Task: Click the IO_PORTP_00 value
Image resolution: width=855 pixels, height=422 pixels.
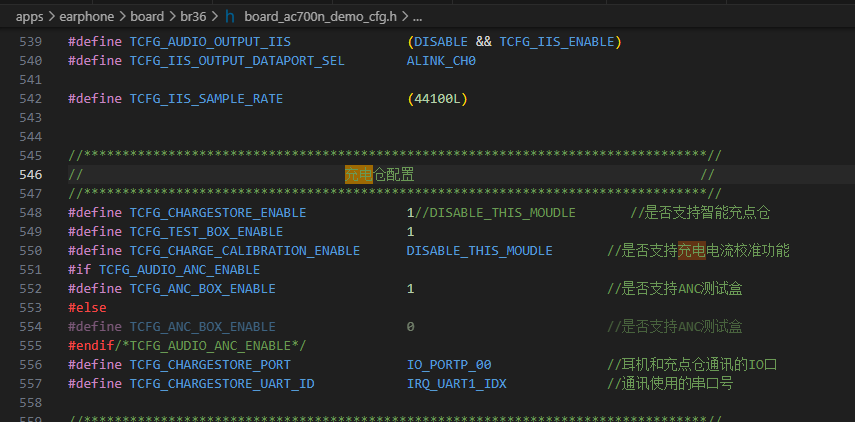Action: [449, 365]
